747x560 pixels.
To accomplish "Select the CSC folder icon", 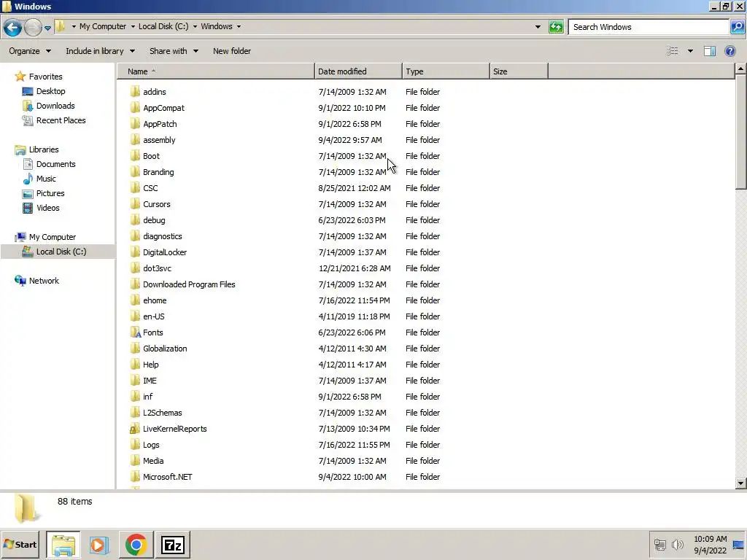I will (135, 187).
